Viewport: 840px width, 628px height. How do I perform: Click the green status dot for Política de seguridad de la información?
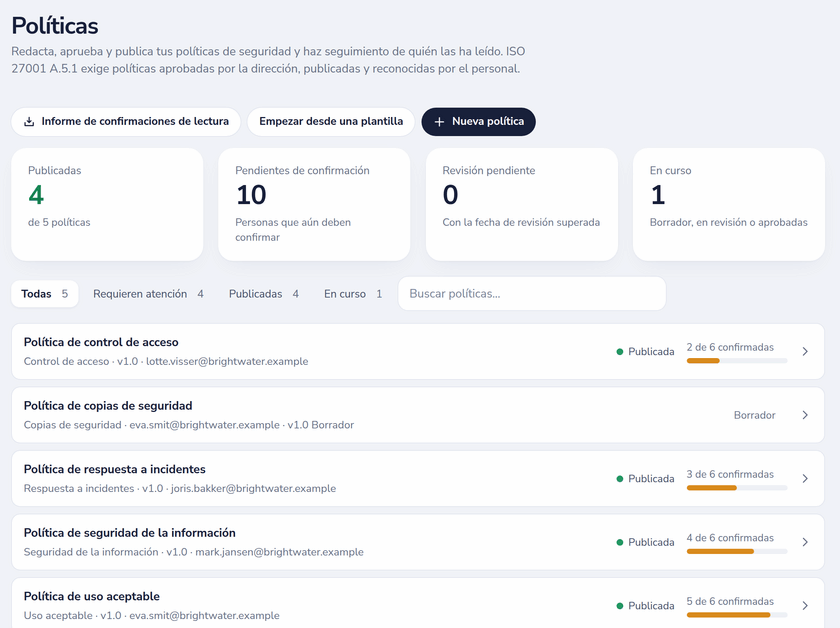[x=620, y=542]
